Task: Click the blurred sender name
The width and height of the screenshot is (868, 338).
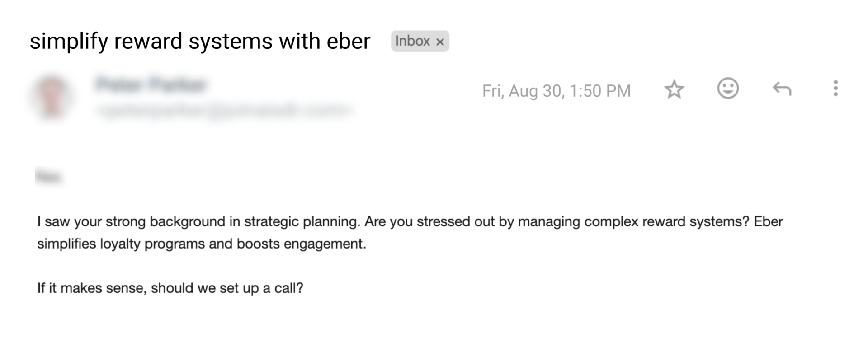Action: point(151,85)
